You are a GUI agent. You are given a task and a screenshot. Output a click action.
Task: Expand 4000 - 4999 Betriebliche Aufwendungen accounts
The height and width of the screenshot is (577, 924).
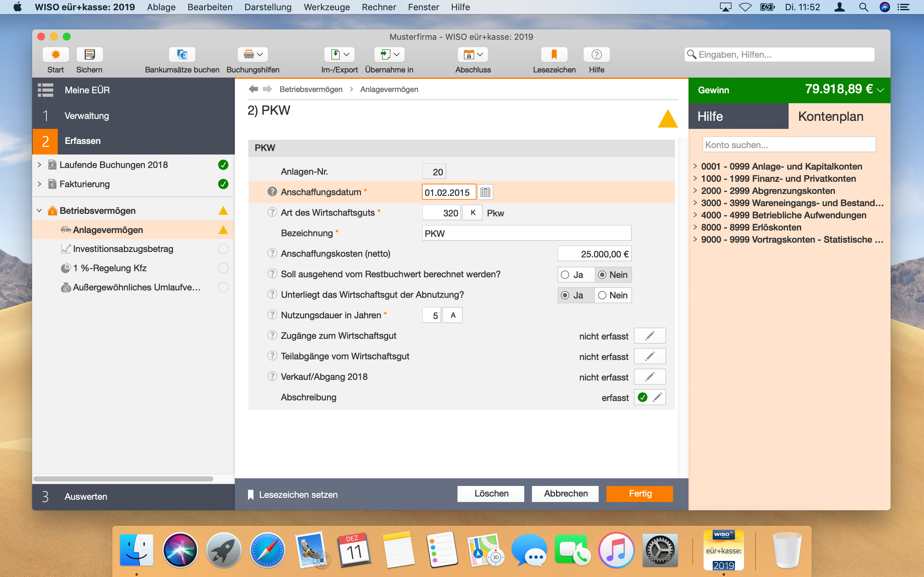[x=695, y=215]
